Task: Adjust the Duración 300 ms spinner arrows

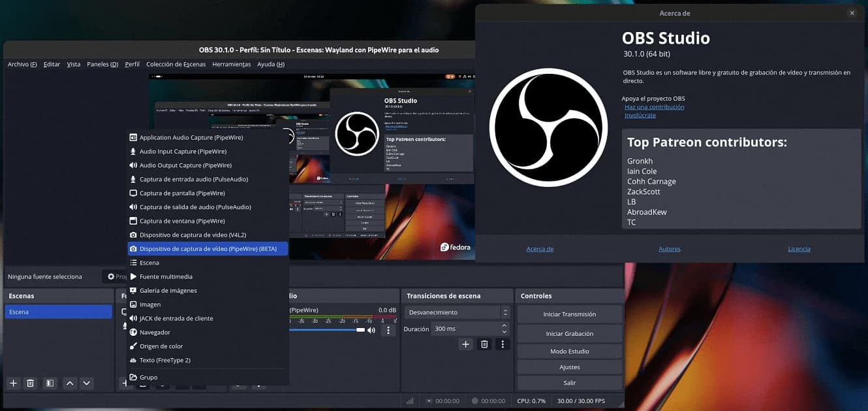Action: [x=504, y=329]
